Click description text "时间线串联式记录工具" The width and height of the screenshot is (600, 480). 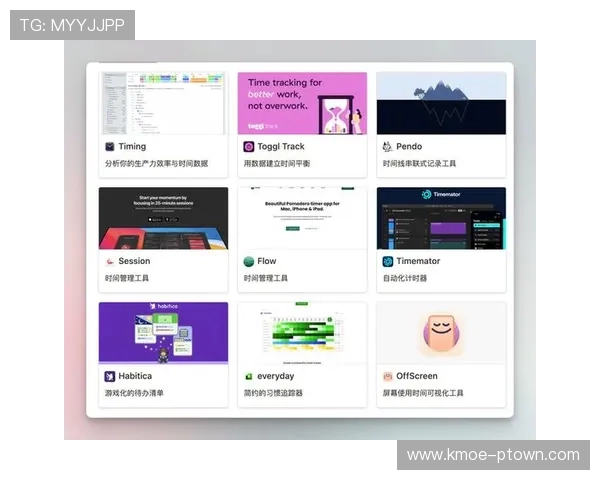[x=419, y=163]
